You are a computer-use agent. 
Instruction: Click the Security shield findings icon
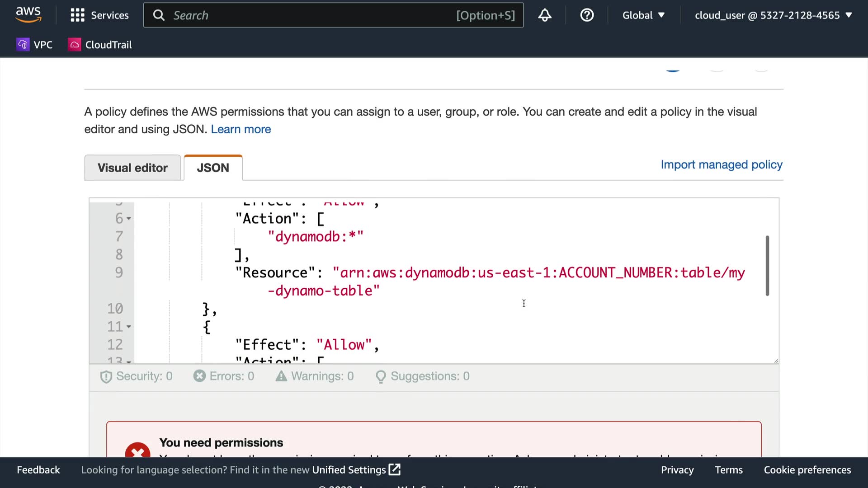pos(106,376)
